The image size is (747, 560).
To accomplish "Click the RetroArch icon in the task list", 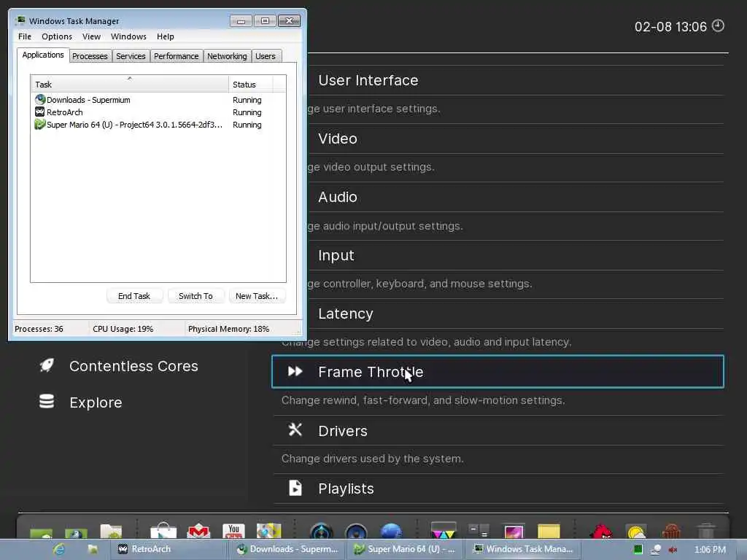I will (40, 112).
